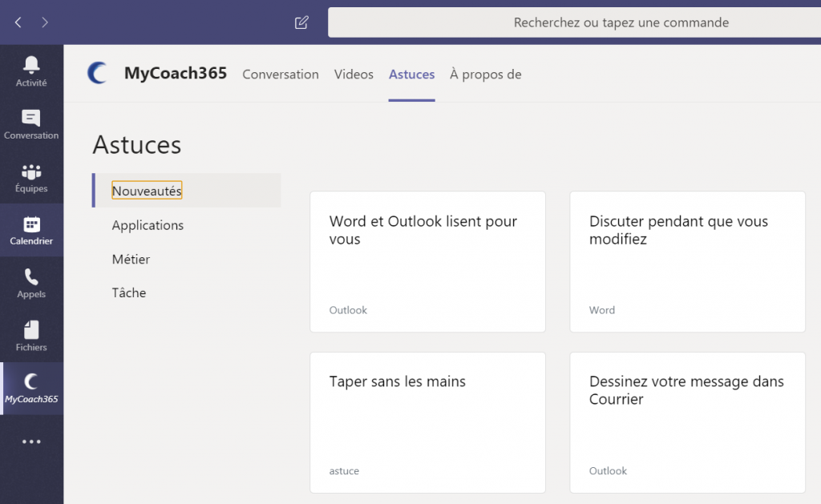Open card Discuter pendant que vous modifiez

click(687, 262)
